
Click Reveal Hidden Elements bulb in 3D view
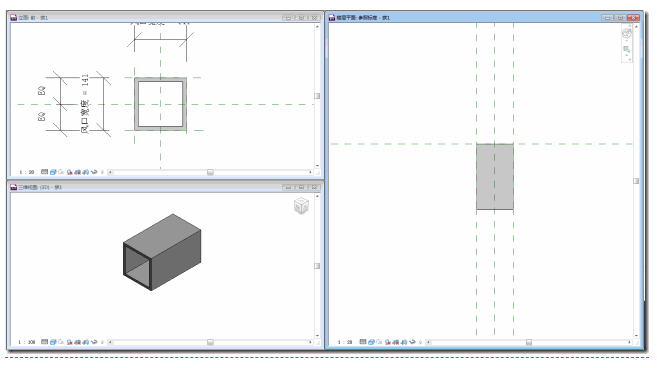click(x=102, y=342)
